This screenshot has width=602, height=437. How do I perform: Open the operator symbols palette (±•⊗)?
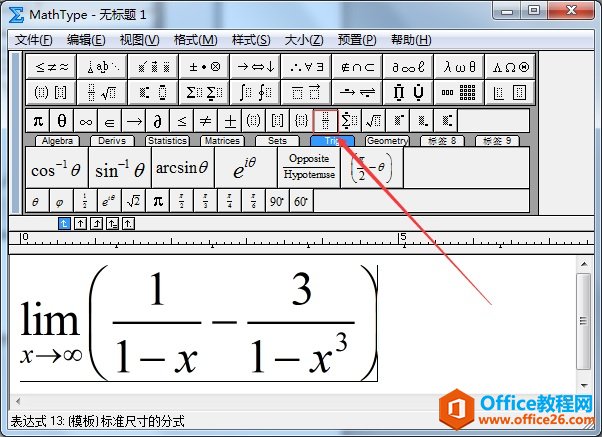click(204, 67)
